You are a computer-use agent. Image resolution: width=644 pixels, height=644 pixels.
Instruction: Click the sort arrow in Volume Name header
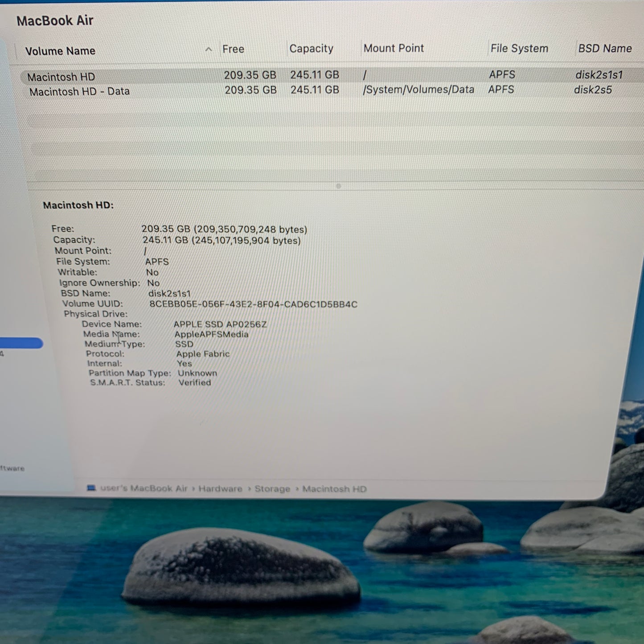coord(209,49)
